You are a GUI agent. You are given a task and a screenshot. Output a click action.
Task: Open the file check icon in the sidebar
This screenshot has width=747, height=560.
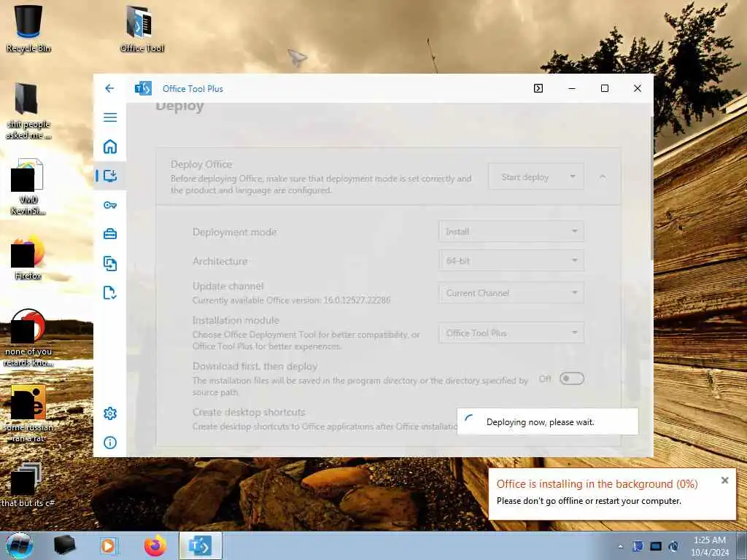coord(110,293)
